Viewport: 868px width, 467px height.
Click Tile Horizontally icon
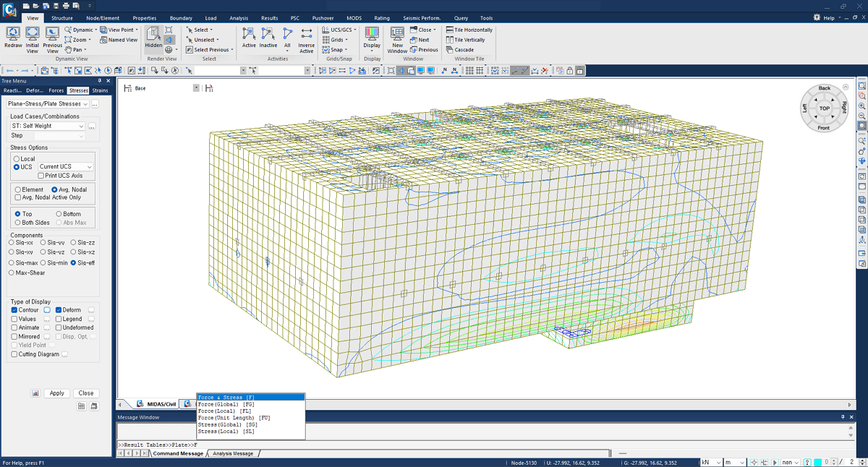450,30
